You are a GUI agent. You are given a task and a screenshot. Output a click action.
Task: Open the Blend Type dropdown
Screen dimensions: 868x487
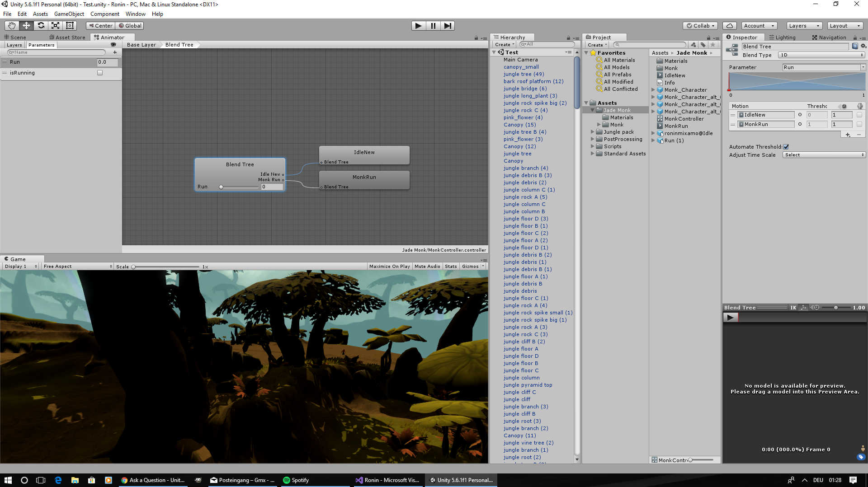pyautogui.click(x=821, y=55)
